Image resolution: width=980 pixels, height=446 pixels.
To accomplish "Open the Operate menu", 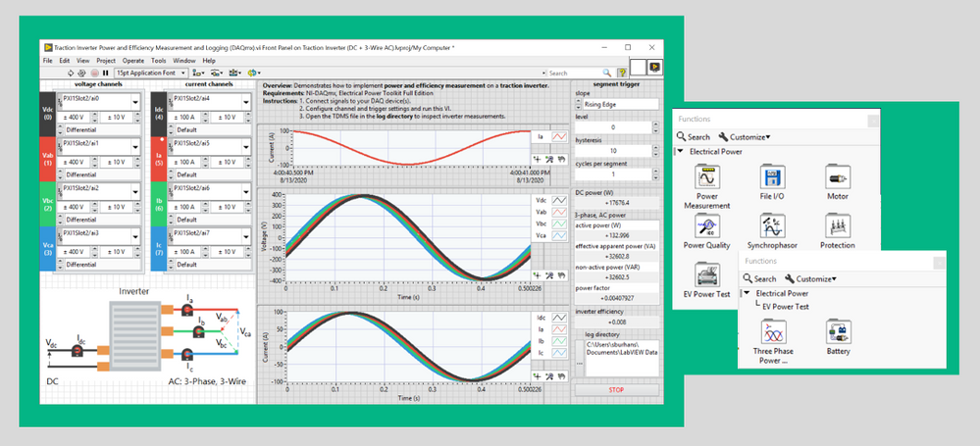I will coord(132,61).
